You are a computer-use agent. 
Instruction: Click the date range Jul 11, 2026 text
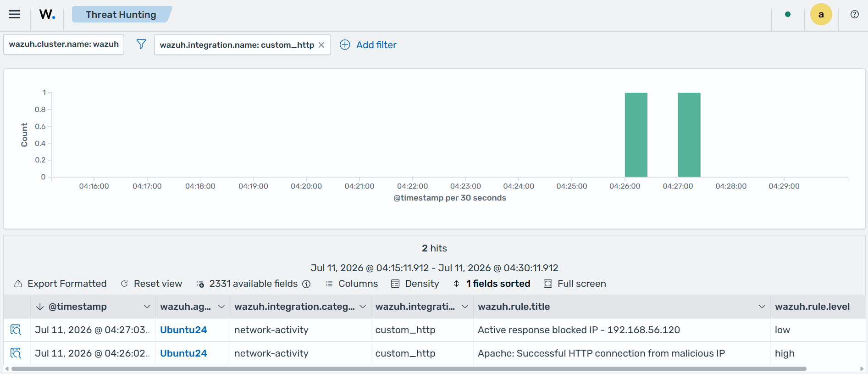pyautogui.click(x=434, y=268)
